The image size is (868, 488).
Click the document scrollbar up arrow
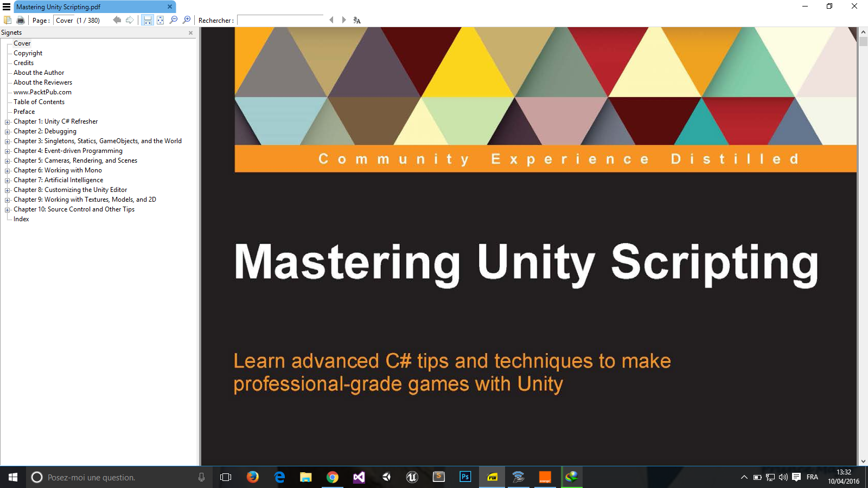(x=863, y=32)
